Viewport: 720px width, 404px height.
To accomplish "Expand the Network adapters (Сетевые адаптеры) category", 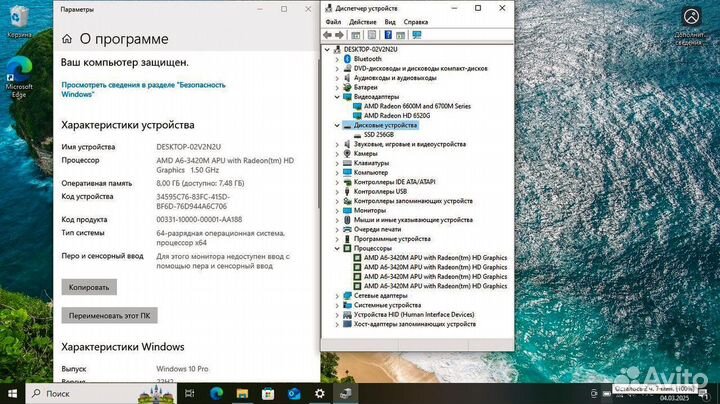I will click(x=337, y=296).
